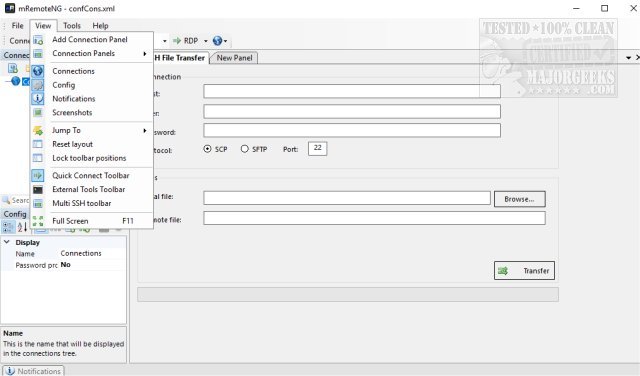640x376 pixels.
Task: Click the External Tools Toolbar terminal icon
Action: click(38, 189)
